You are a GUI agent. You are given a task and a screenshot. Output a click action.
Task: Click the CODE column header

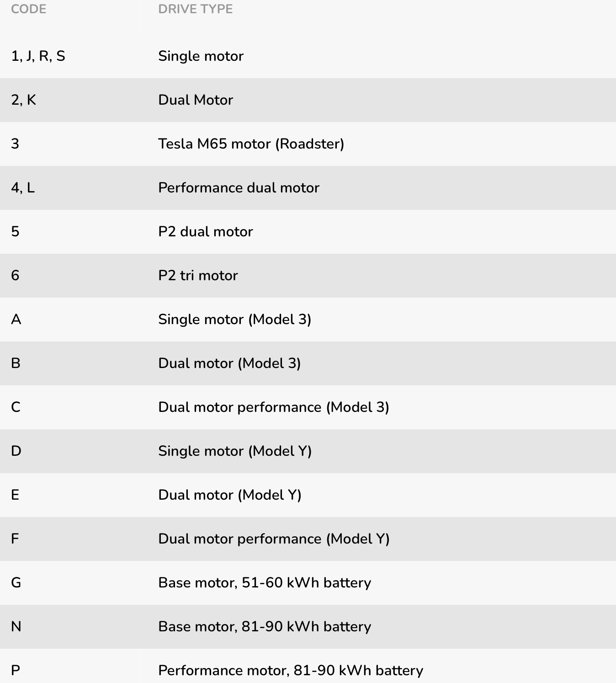(28, 9)
